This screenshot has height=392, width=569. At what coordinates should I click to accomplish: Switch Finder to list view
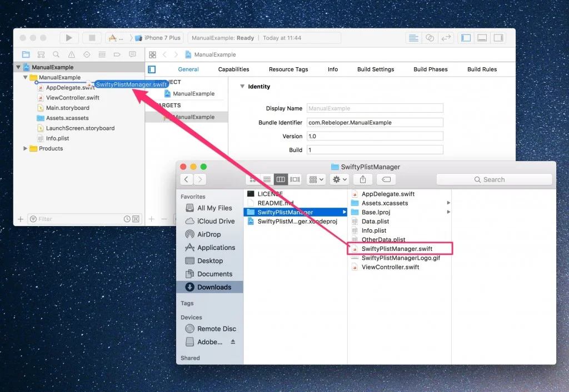[x=267, y=179]
